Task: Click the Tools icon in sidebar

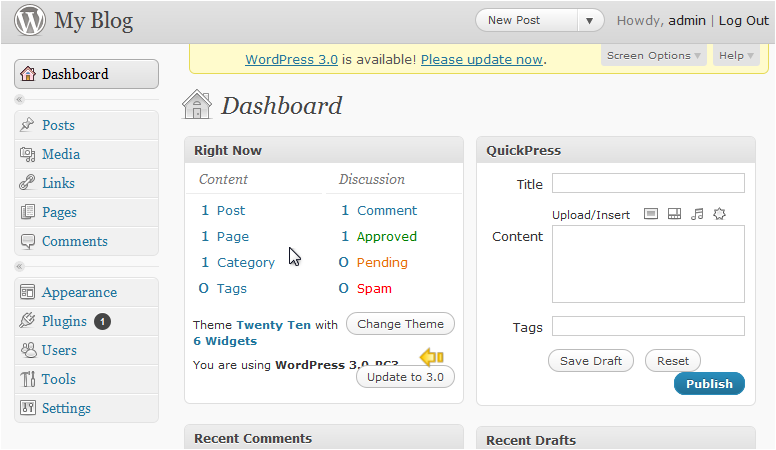Action: point(28,379)
